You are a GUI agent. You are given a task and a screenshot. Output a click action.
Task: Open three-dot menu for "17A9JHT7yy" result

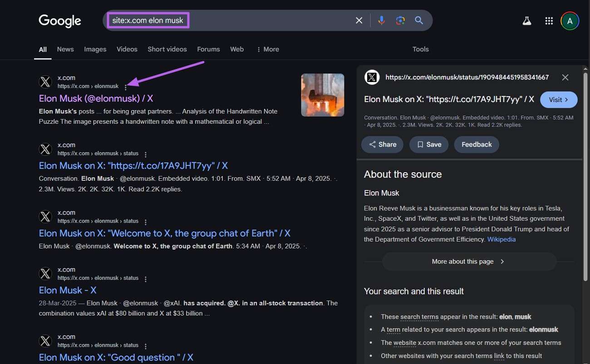point(145,155)
